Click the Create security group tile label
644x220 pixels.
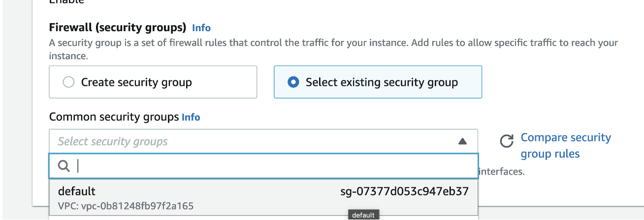(x=136, y=82)
